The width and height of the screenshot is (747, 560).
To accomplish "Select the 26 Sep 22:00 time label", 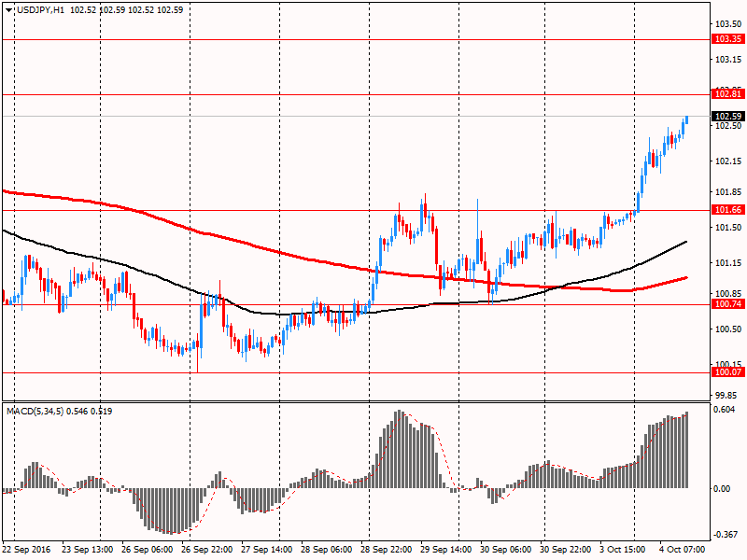I will pyautogui.click(x=206, y=550).
